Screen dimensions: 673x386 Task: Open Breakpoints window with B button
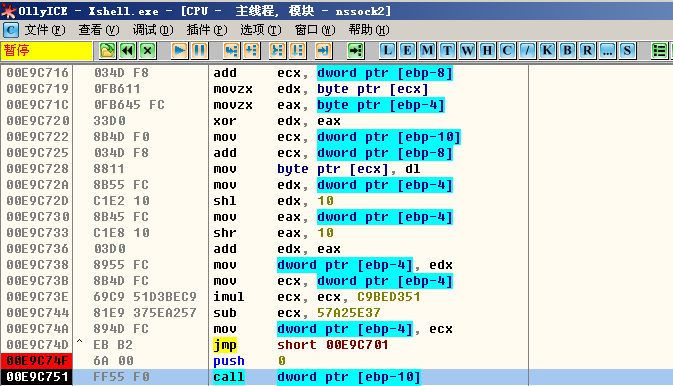click(x=567, y=51)
